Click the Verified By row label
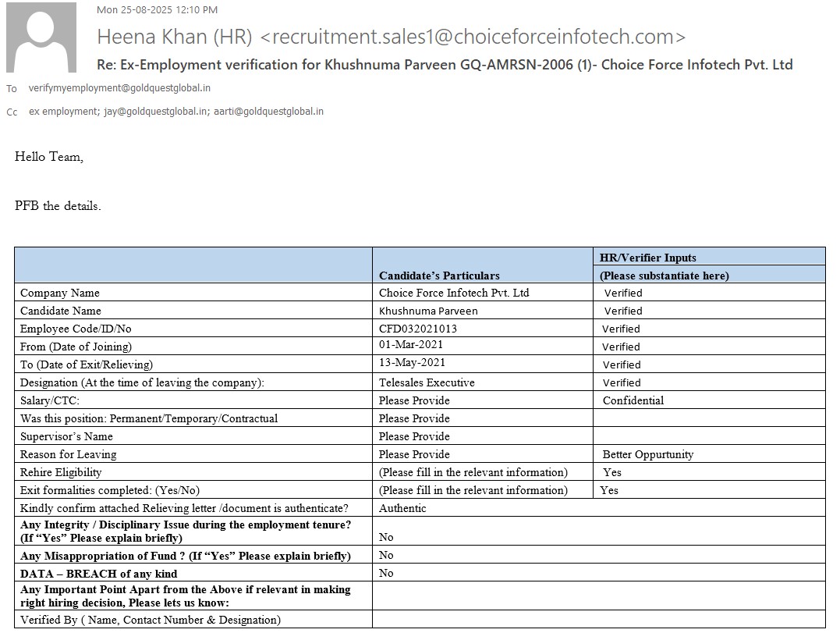Screen dimensions: 840x633 pos(151,621)
